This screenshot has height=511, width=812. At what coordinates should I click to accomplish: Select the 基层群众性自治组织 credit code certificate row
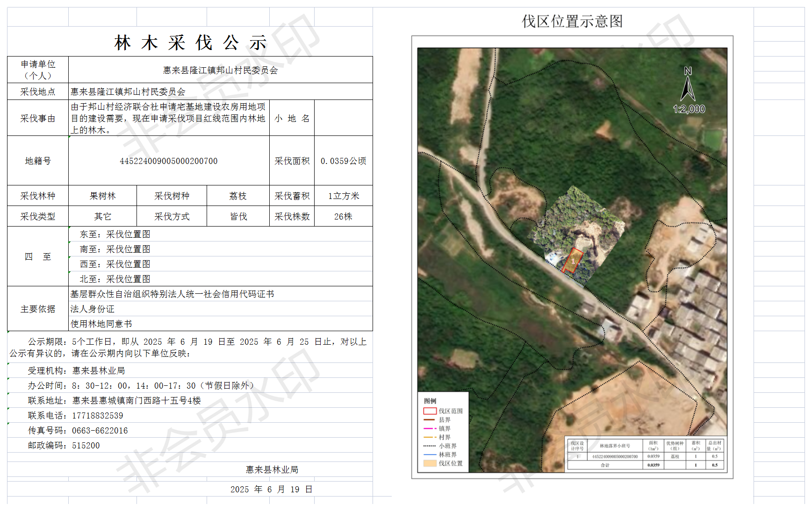click(x=221, y=294)
